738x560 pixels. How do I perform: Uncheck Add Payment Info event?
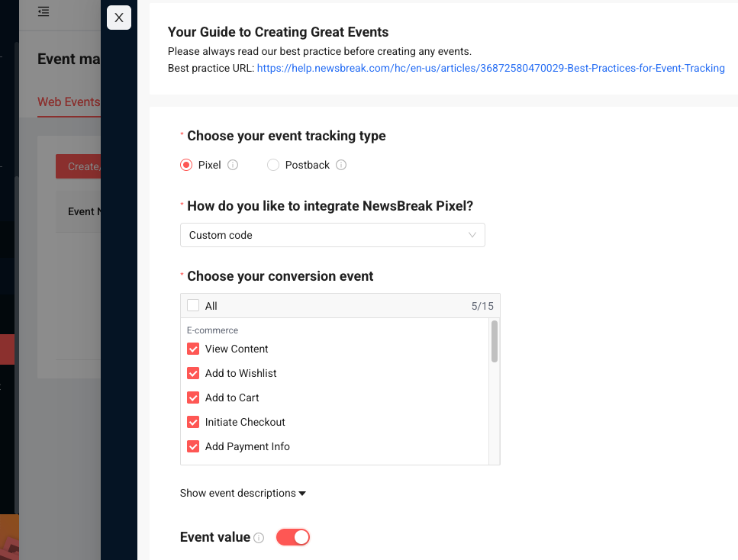click(193, 446)
